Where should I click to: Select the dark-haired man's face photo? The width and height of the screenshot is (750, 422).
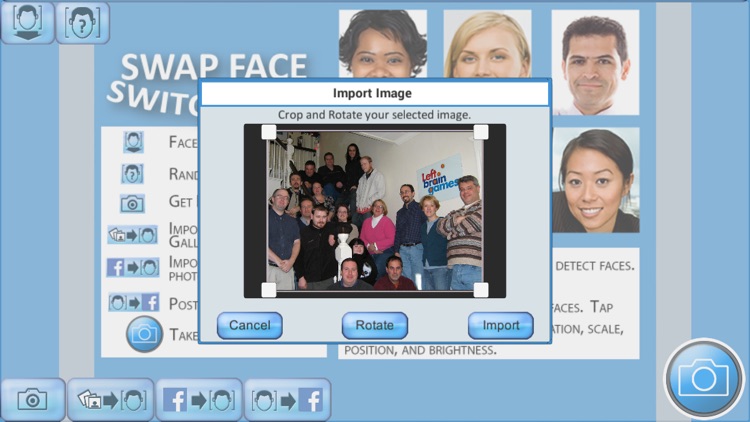click(595, 62)
